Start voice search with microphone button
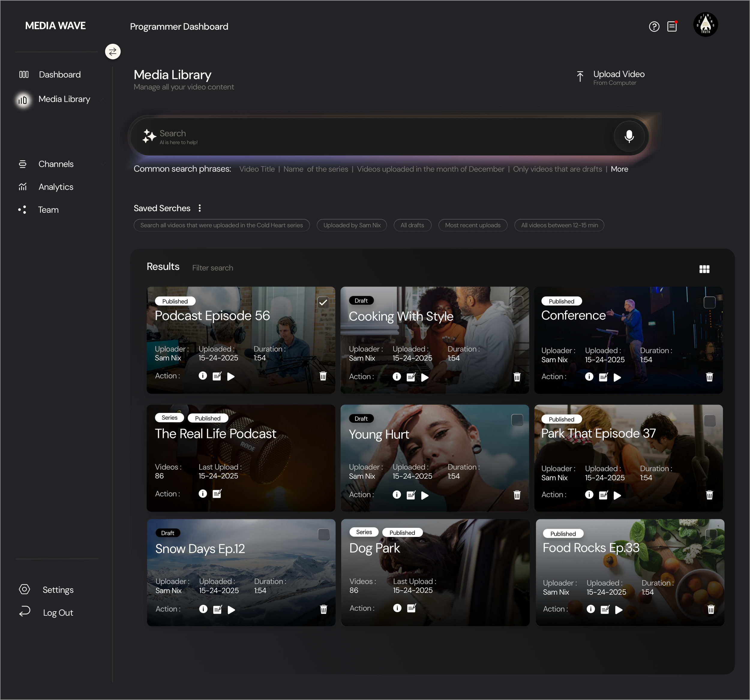The height and width of the screenshot is (700, 750). click(629, 136)
